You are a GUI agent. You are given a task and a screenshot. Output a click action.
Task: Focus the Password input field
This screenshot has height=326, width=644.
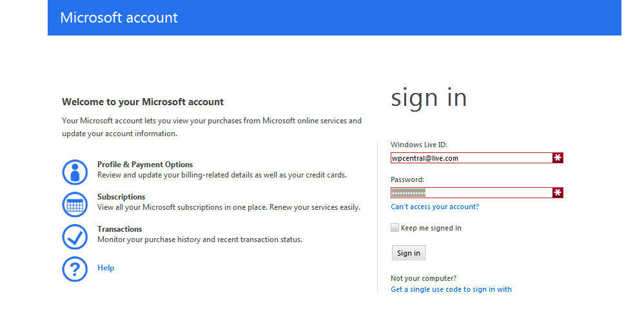pos(471,192)
